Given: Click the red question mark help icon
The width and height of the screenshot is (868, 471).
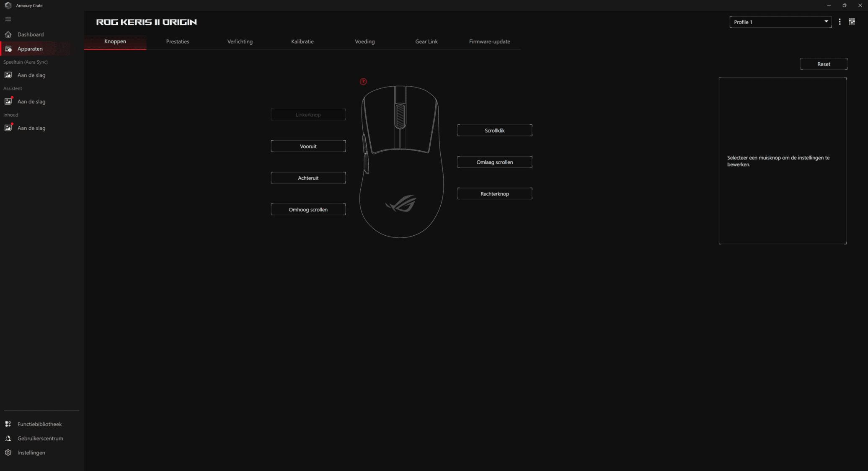Looking at the screenshot, I should [363, 82].
